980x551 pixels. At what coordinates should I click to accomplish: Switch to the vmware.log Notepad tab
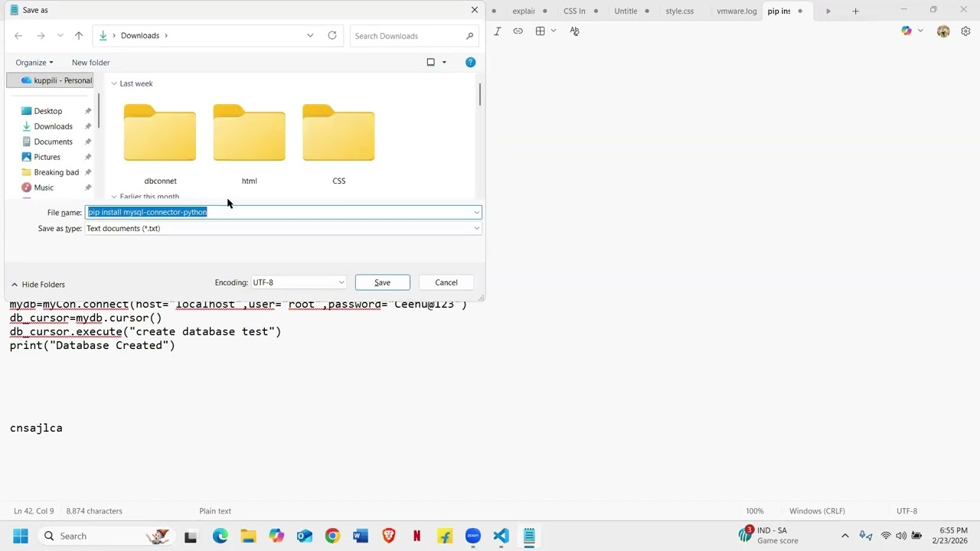737,11
